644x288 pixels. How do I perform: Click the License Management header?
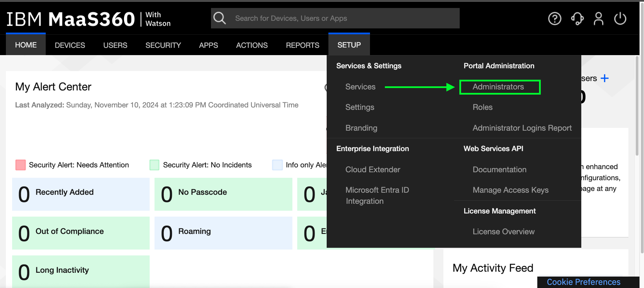500,211
